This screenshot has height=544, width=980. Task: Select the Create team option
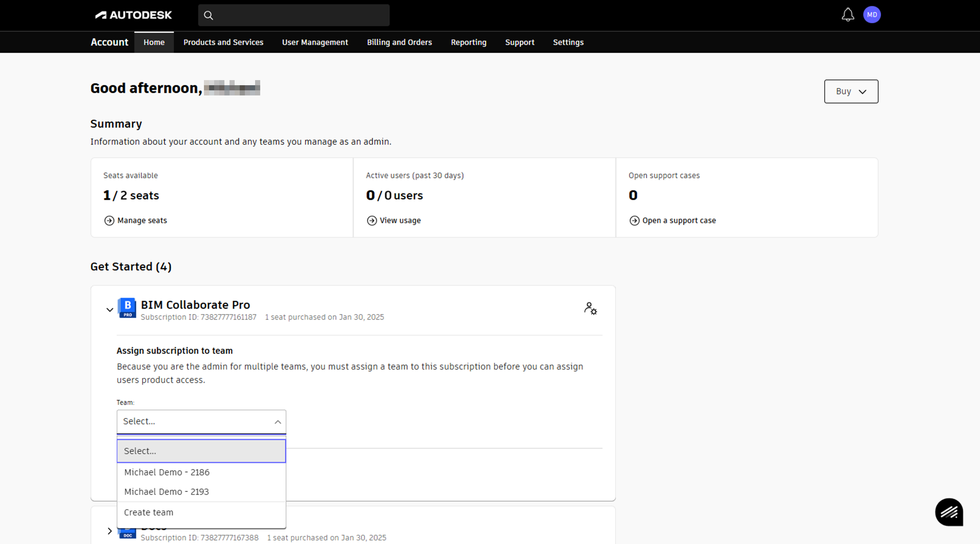(x=148, y=512)
